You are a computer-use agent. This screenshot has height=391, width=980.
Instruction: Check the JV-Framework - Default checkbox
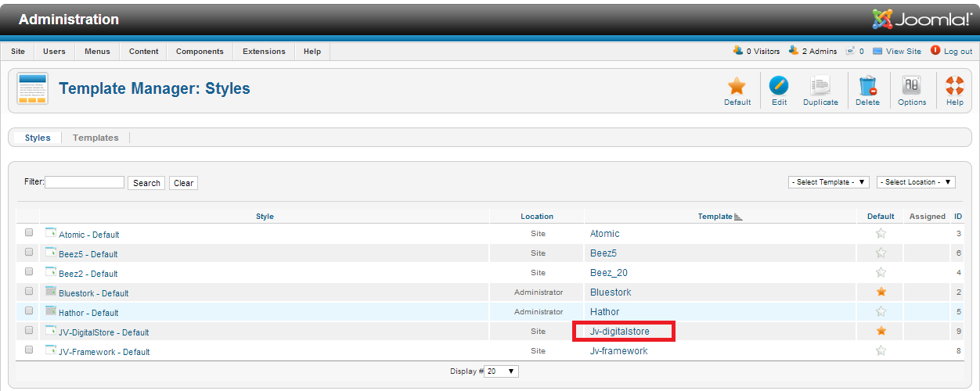(29, 350)
